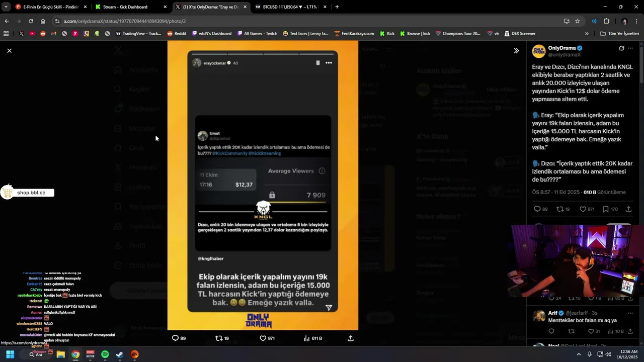This screenshot has height=362, width=644.
Task: Open EA app from taskbar
Action: point(134,354)
